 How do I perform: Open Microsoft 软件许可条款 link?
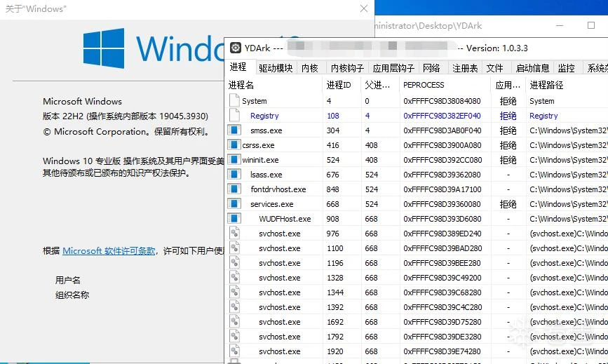[x=109, y=251]
